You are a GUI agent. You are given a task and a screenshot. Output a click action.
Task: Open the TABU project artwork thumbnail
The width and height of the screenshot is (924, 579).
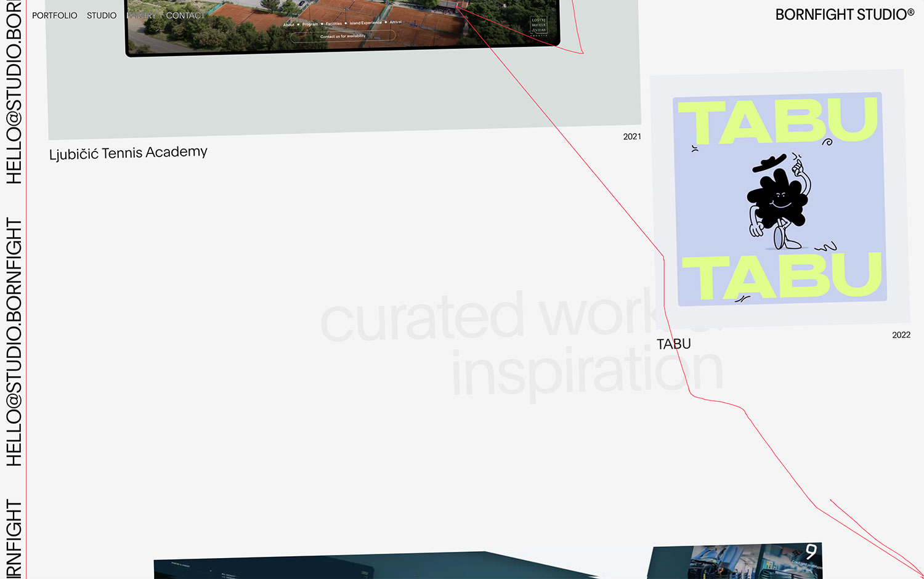pyautogui.click(x=780, y=199)
